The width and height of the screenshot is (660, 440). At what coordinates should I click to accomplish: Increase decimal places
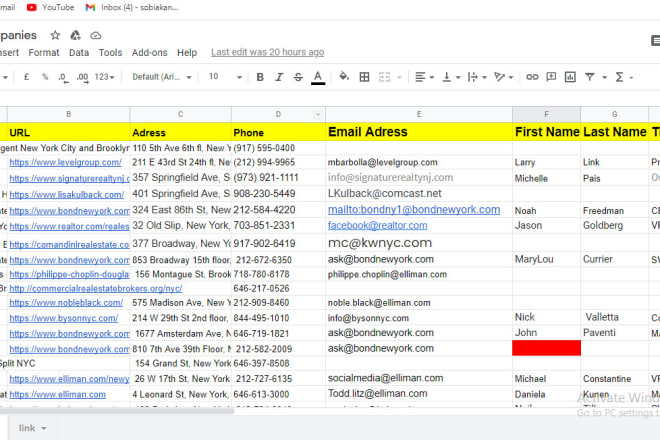point(82,77)
